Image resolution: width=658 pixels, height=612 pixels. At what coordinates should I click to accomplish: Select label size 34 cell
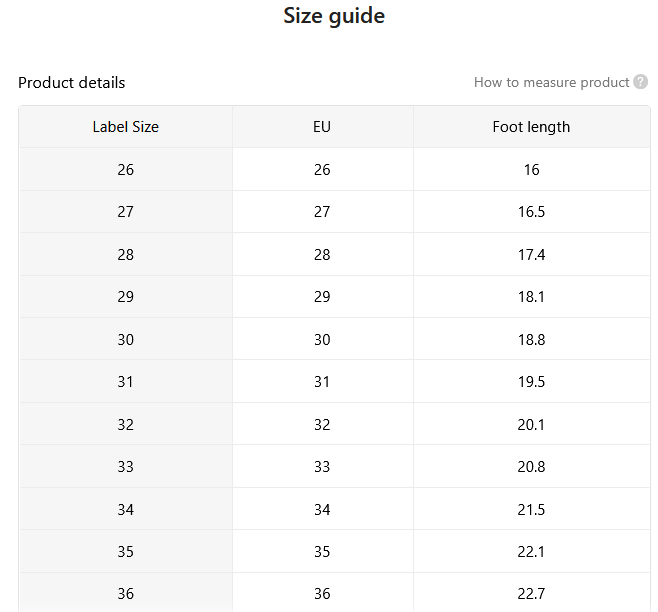click(125, 510)
